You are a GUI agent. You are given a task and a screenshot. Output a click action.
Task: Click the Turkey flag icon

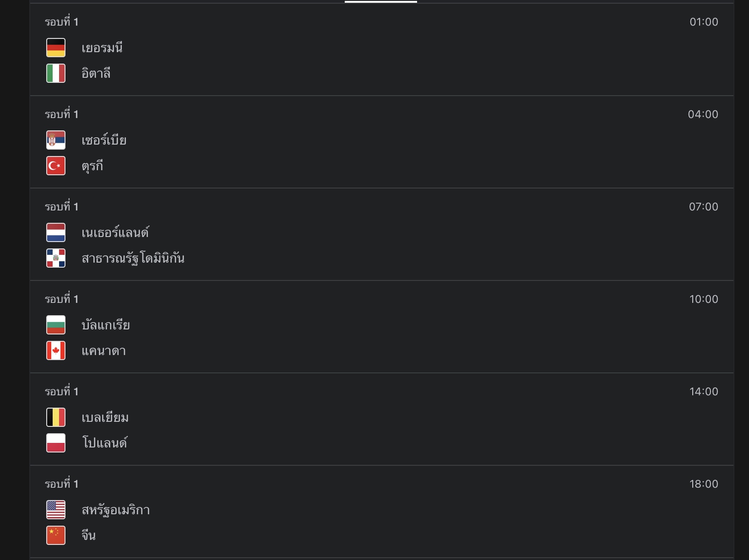56,166
